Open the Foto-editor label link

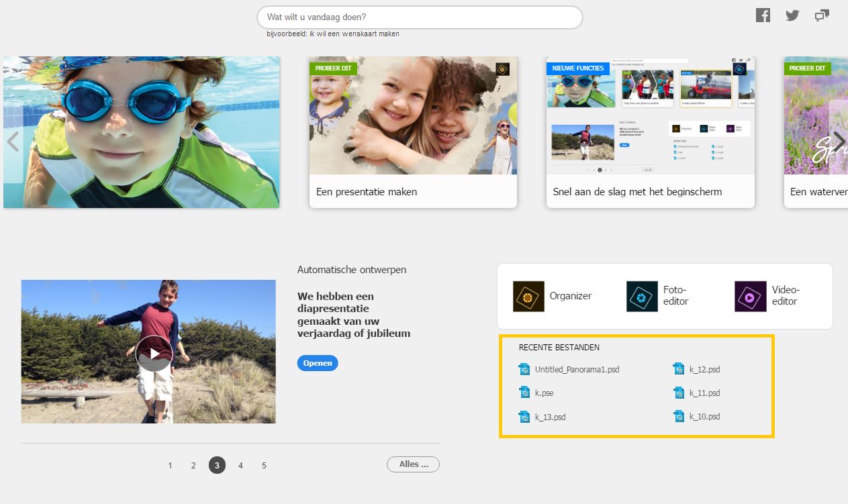tap(676, 295)
